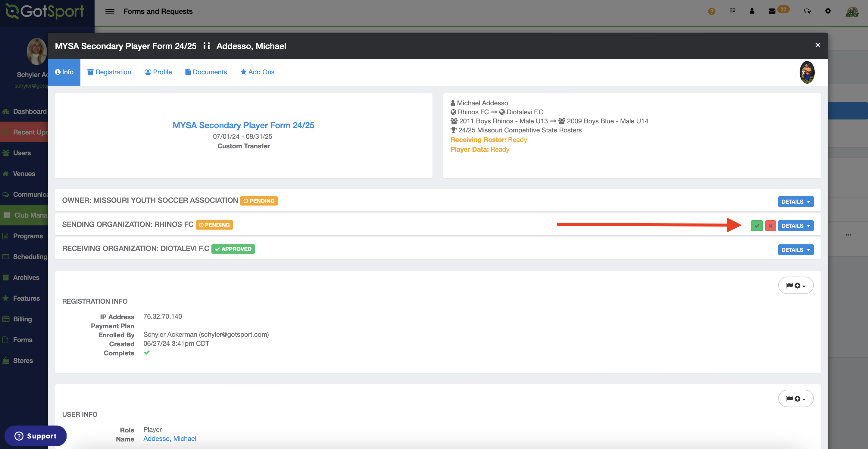Open Programs in sidebar
Image resolution: width=868 pixels, height=449 pixels.
(x=24, y=236)
